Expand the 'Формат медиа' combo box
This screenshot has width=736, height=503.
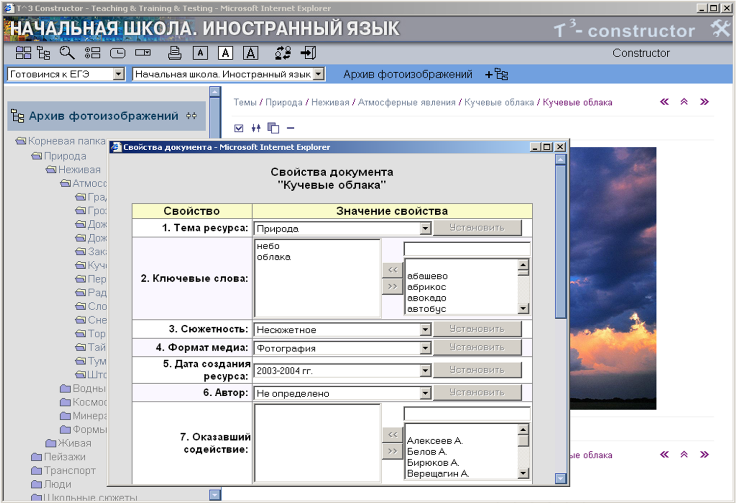[425, 348]
